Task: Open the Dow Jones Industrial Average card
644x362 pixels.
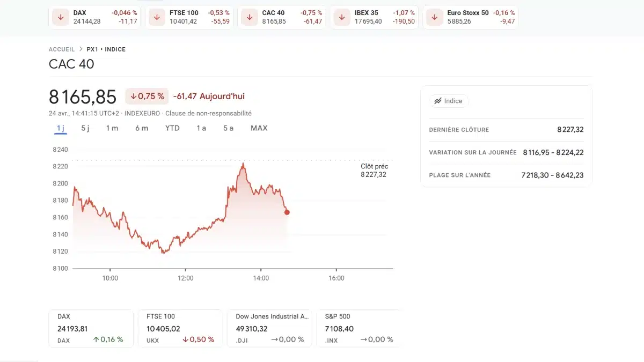Action: [269, 328]
